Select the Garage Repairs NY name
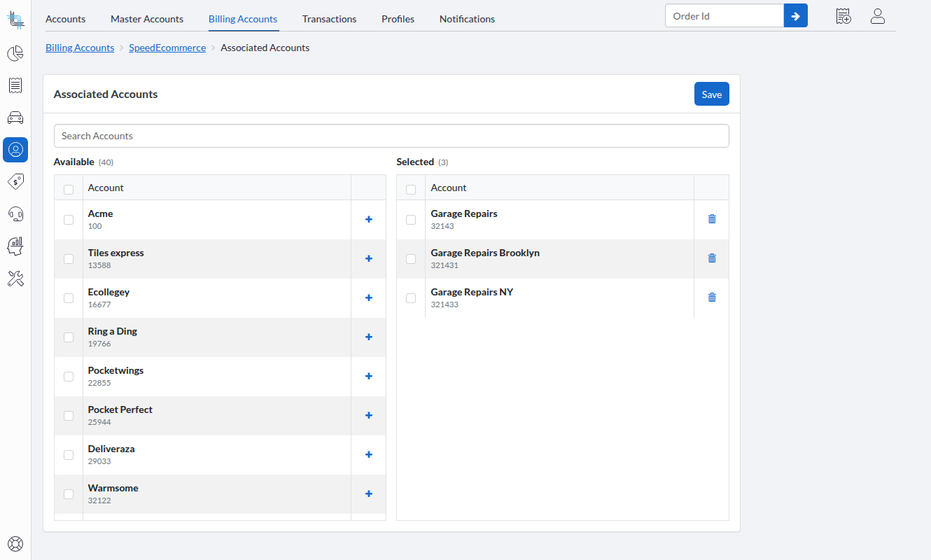Screen dimensions: 931x560 click(x=472, y=292)
